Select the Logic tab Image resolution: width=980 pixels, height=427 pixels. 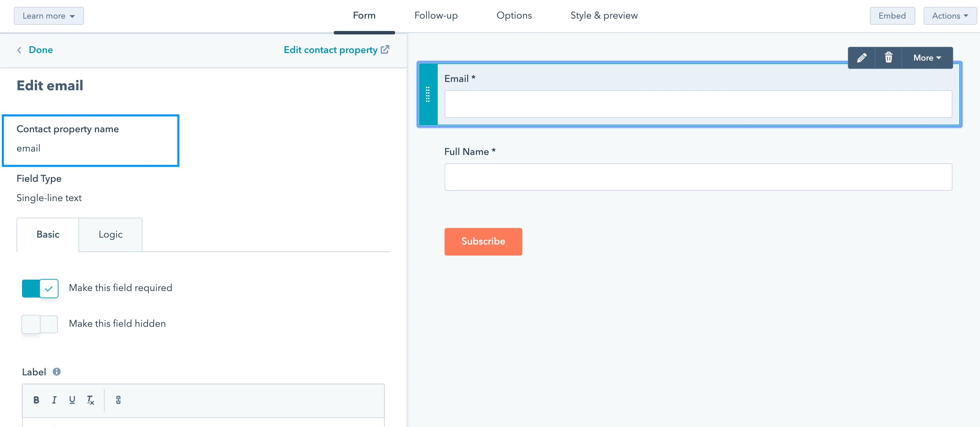111,235
